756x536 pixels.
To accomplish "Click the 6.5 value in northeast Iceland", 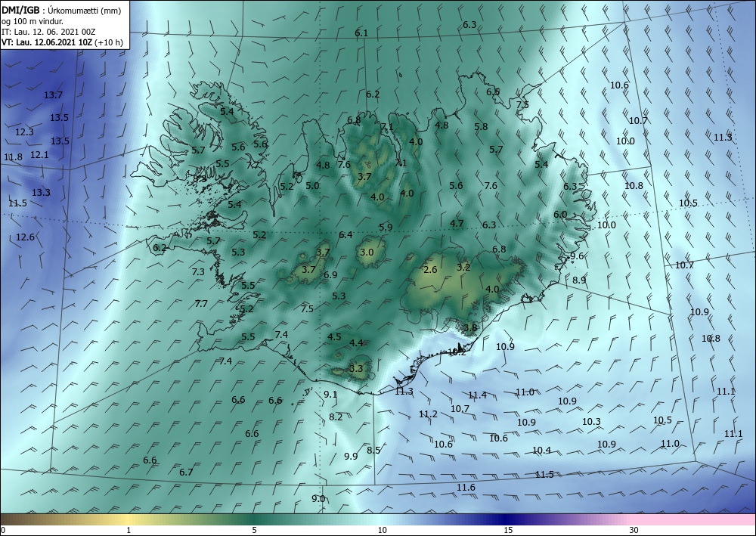I will (493, 91).
